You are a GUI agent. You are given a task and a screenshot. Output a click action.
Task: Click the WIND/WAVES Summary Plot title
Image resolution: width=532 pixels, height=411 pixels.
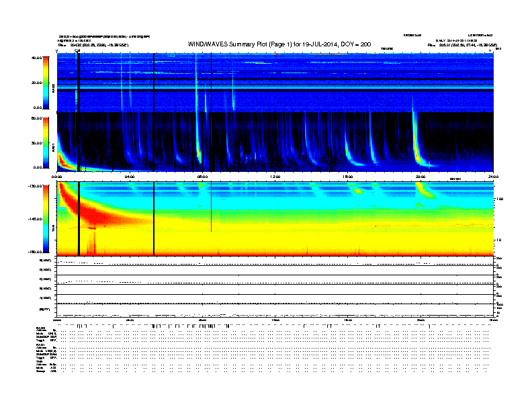(279, 44)
